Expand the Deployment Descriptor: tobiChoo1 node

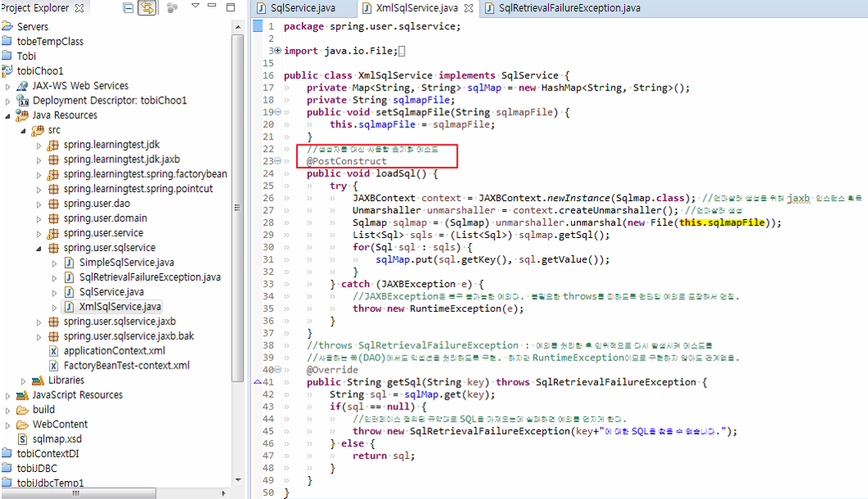click(7, 101)
